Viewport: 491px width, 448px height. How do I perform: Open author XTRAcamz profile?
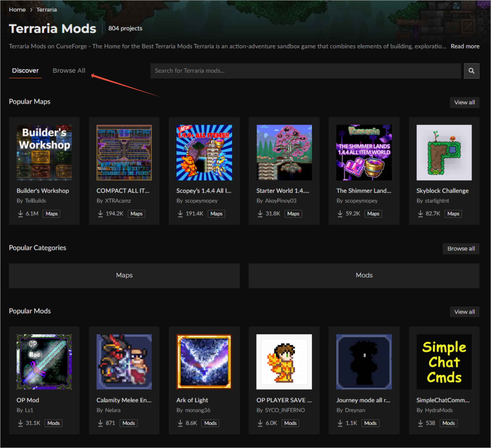click(x=118, y=201)
